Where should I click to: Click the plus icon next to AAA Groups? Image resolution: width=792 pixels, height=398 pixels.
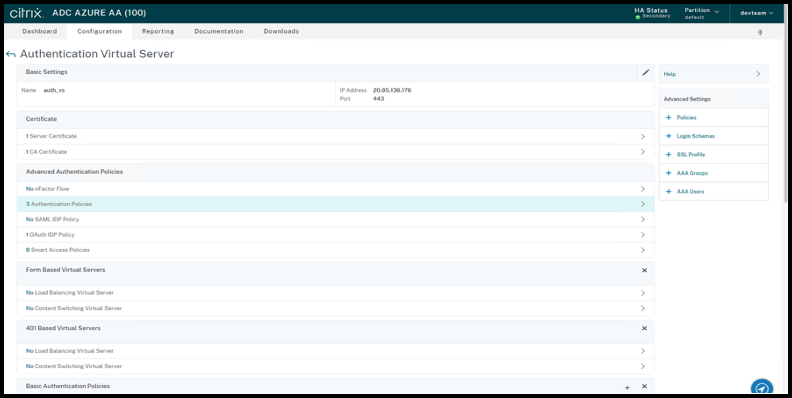(x=669, y=173)
